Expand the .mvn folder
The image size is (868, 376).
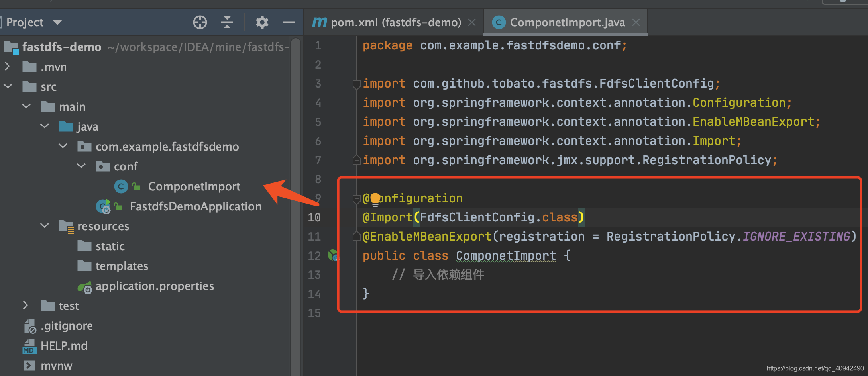pyautogui.click(x=7, y=66)
